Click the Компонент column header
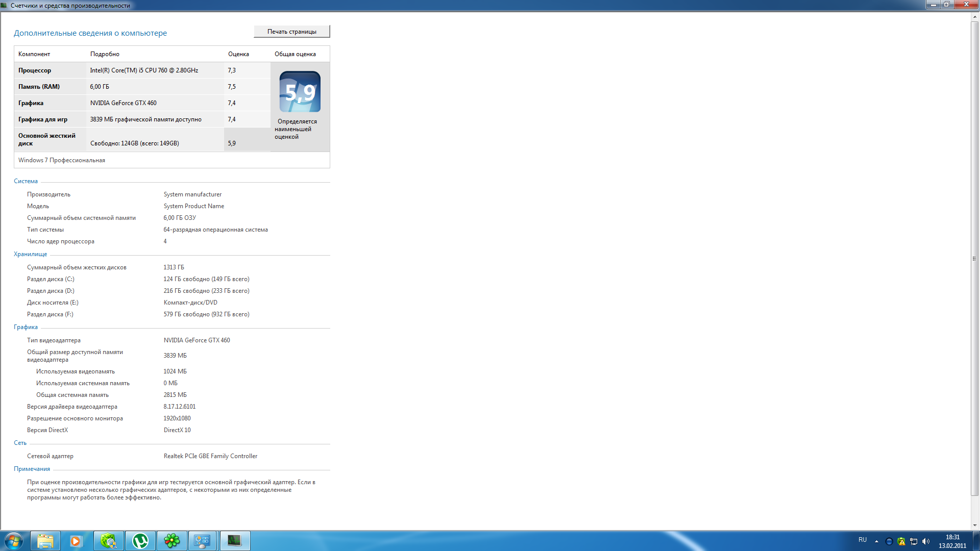Image resolution: width=980 pixels, height=551 pixels. 34,54
